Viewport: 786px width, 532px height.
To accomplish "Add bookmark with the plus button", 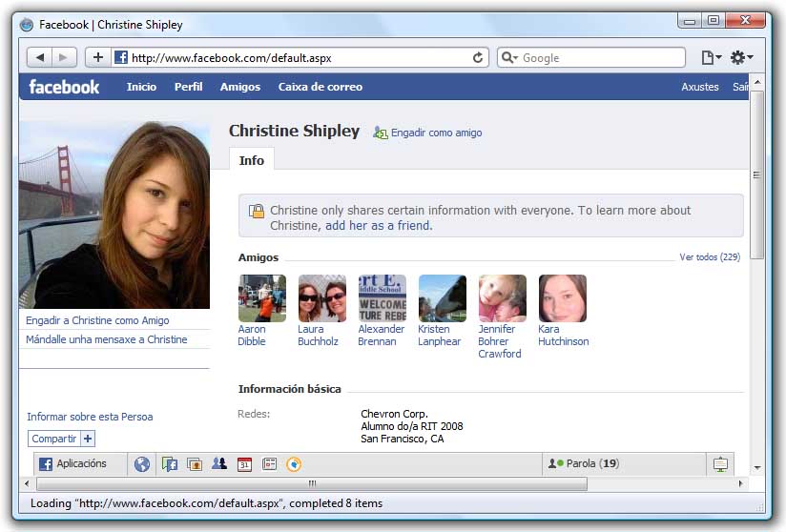I will (98, 57).
